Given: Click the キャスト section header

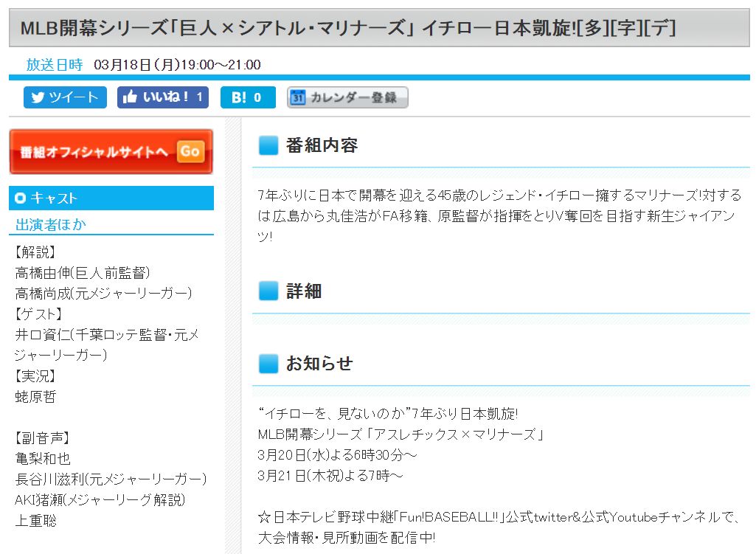Looking at the screenshot, I should point(111,198).
